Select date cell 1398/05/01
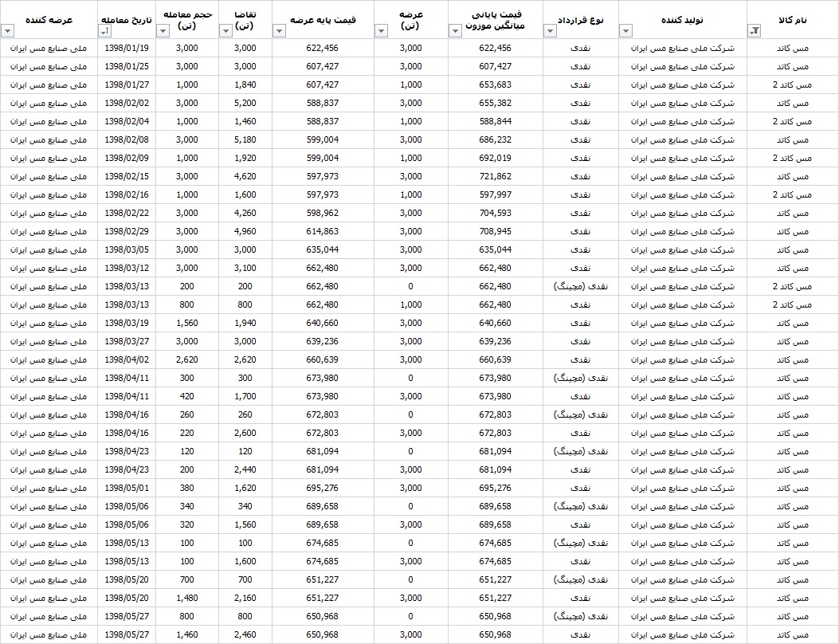The height and width of the screenshot is (644, 839). point(126,489)
